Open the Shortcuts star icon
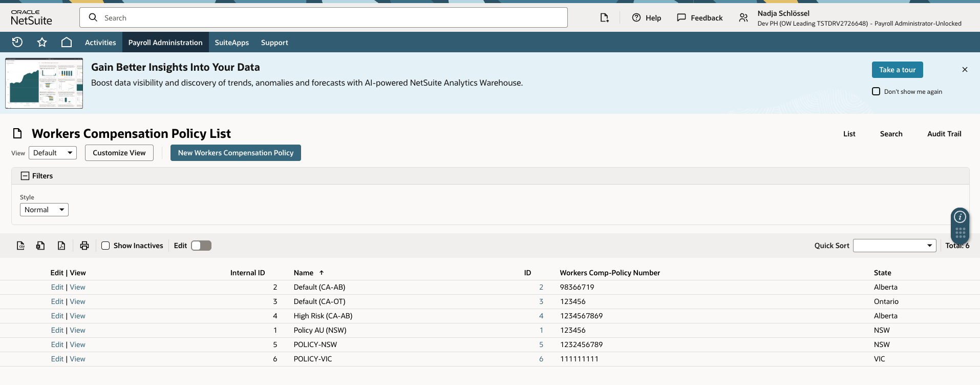Viewport: 980px width, 385px height. click(x=42, y=42)
